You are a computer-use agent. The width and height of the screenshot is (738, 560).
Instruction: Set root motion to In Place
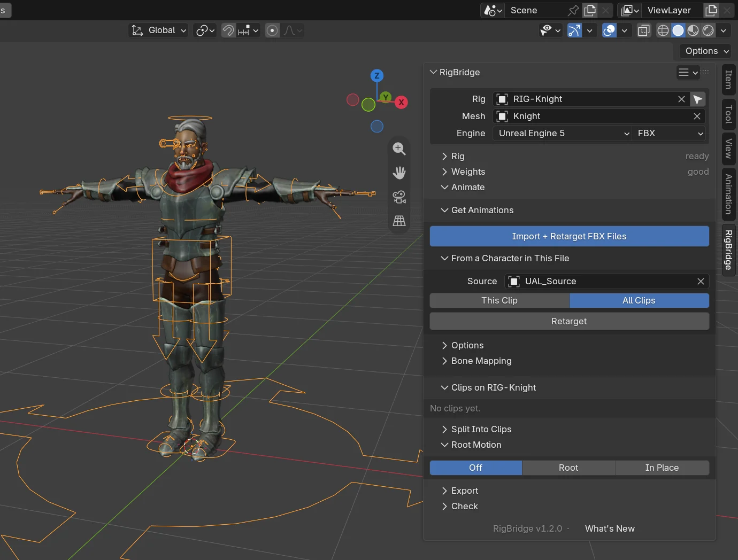pos(662,468)
